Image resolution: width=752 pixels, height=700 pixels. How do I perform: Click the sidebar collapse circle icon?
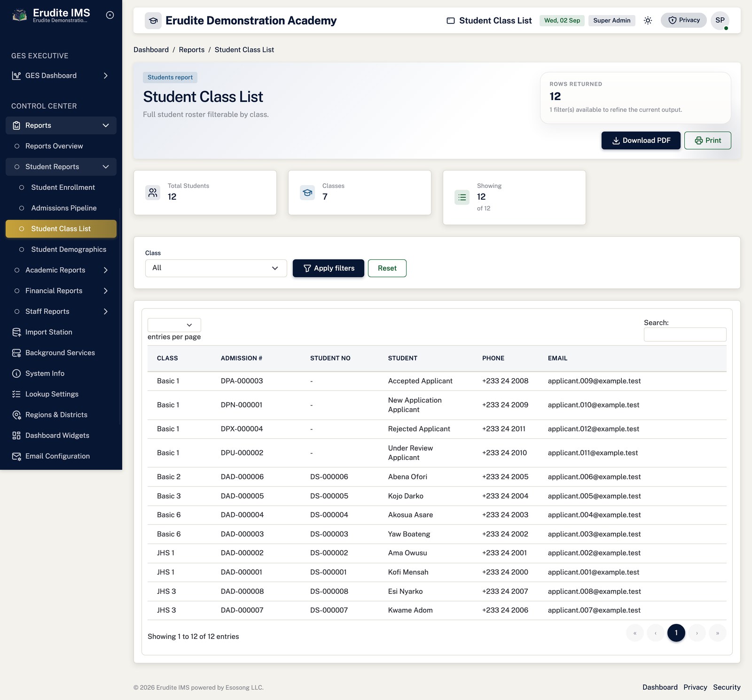click(x=110, y=15)
